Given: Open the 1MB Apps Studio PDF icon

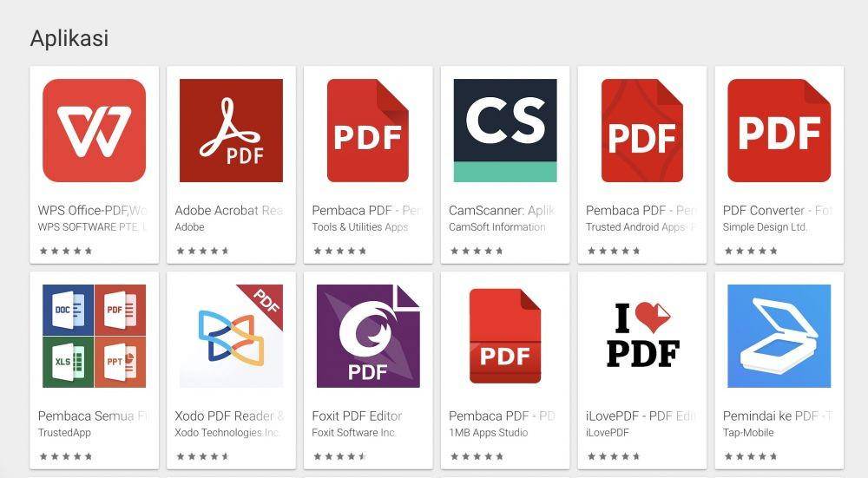Looking at the screenshot, I should [x=505, y=336].
